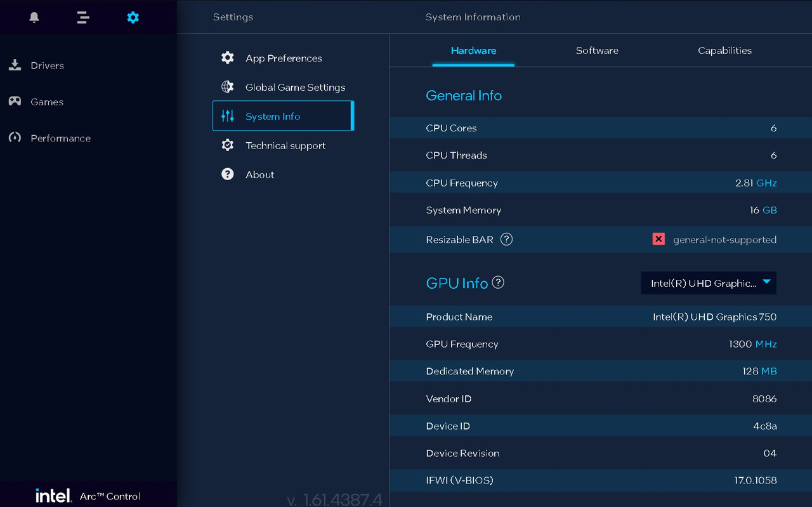This screenshot has width=812, height=507.
Task: Click the Global Game Settings globe icon
Action: tap(228, 87)
